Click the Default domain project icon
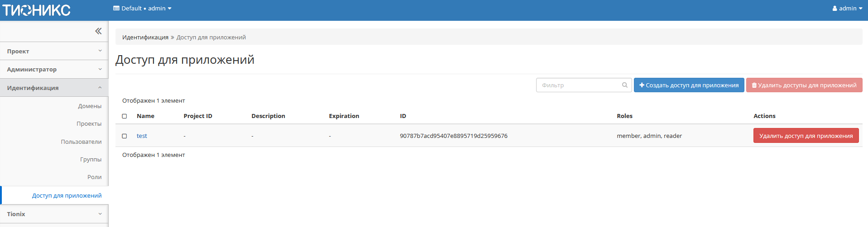Screen dimensions: 868x227 point(116,9)
